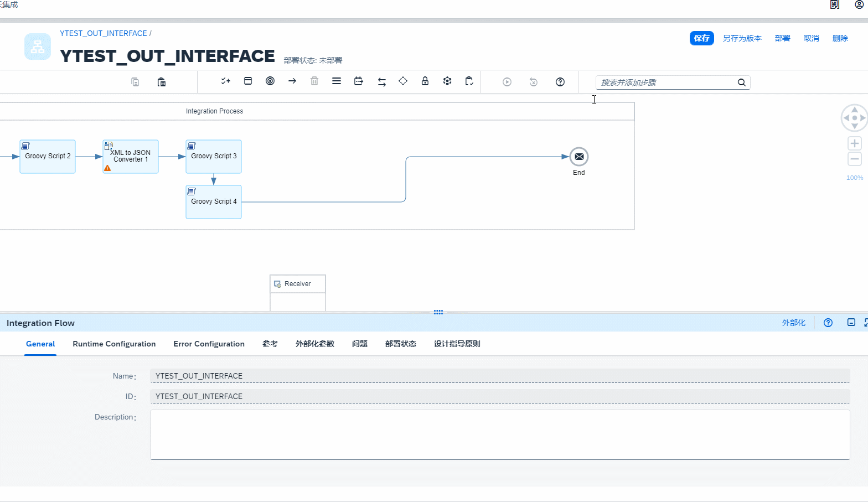Click the plus zoom-in button
Viewport: 868px width, 502px height.
pos(855,143)
